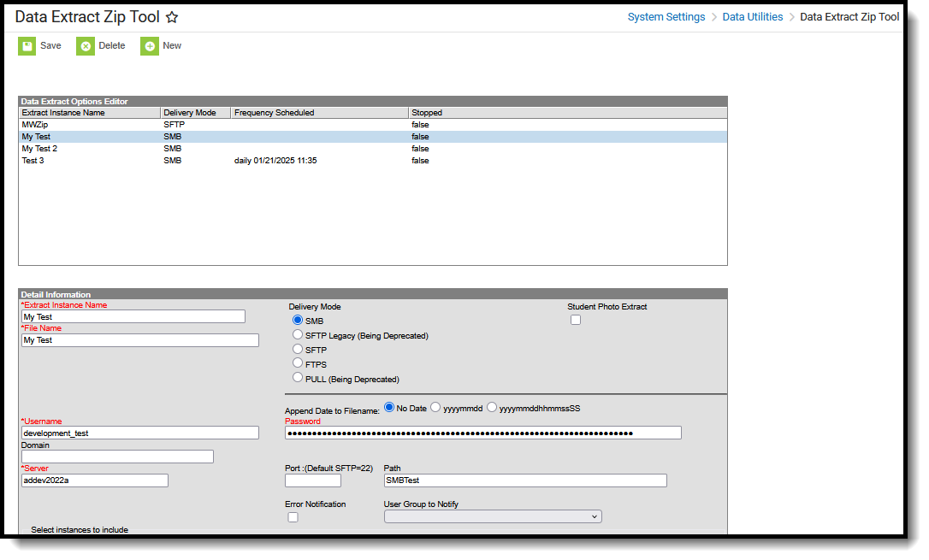Choose No Date append option
The image size is (929, 560).
tap(389, 407)
